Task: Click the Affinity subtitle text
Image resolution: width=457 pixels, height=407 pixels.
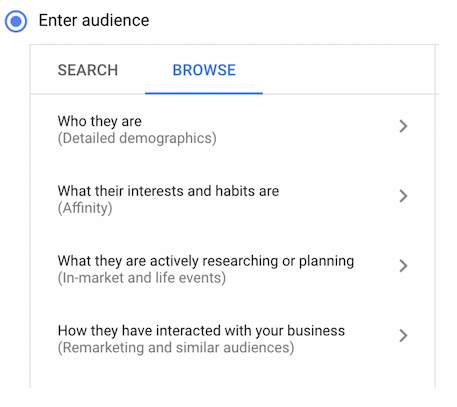Action: click(85, 208)
